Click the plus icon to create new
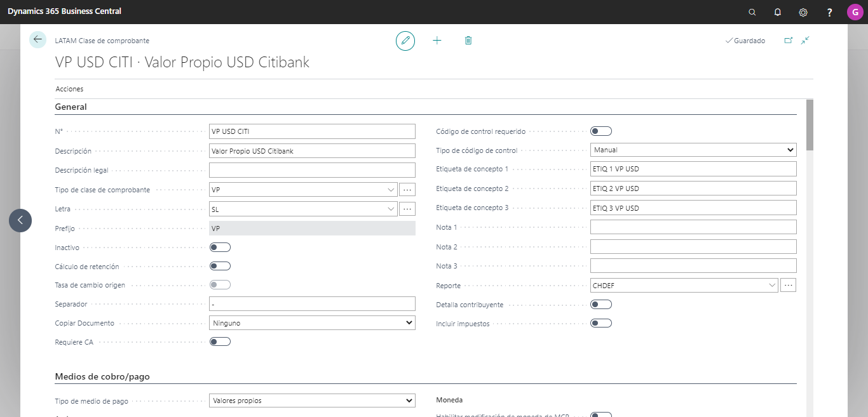This screenshot has height=417, width=868. tap(437, 41)
